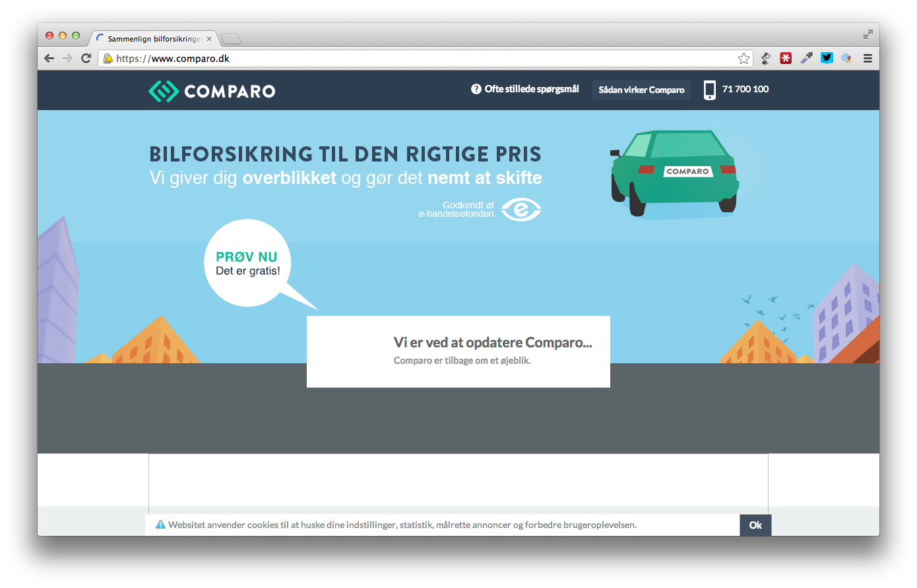Click the email stamp extension icon
This screenshot has height=588, width=917.
tap(846, 59)
